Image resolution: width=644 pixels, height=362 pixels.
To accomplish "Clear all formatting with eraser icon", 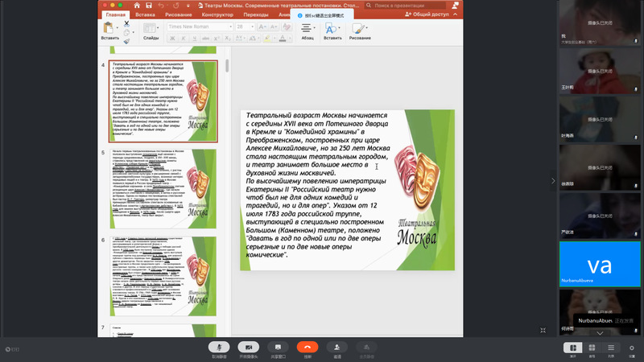I will tap(287, 27).
